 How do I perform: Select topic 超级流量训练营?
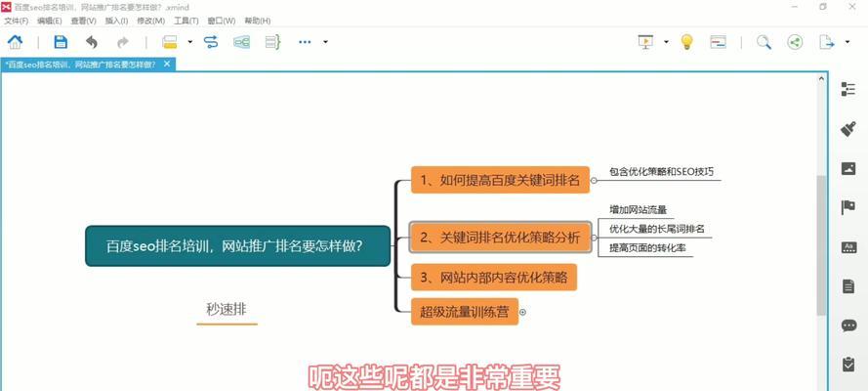[465, 312]
